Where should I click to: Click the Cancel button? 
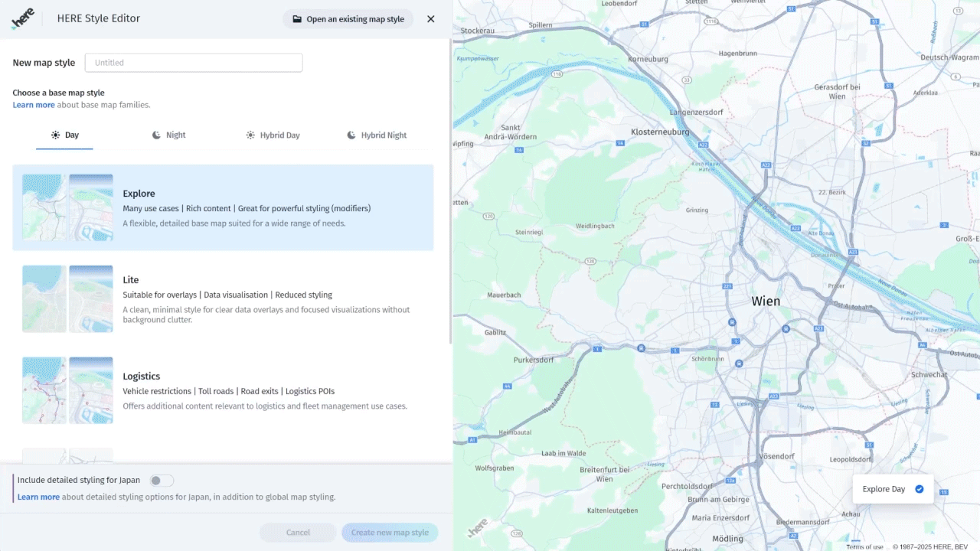298,533
